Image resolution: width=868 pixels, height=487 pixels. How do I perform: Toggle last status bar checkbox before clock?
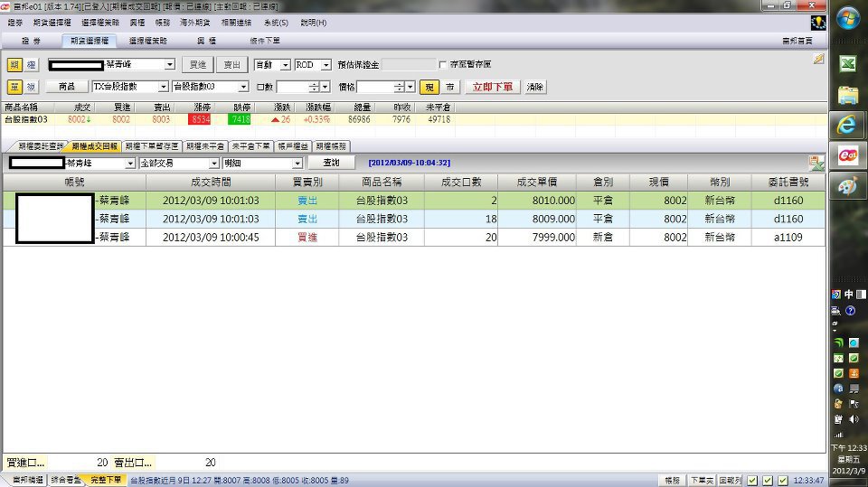pos(783,481)
